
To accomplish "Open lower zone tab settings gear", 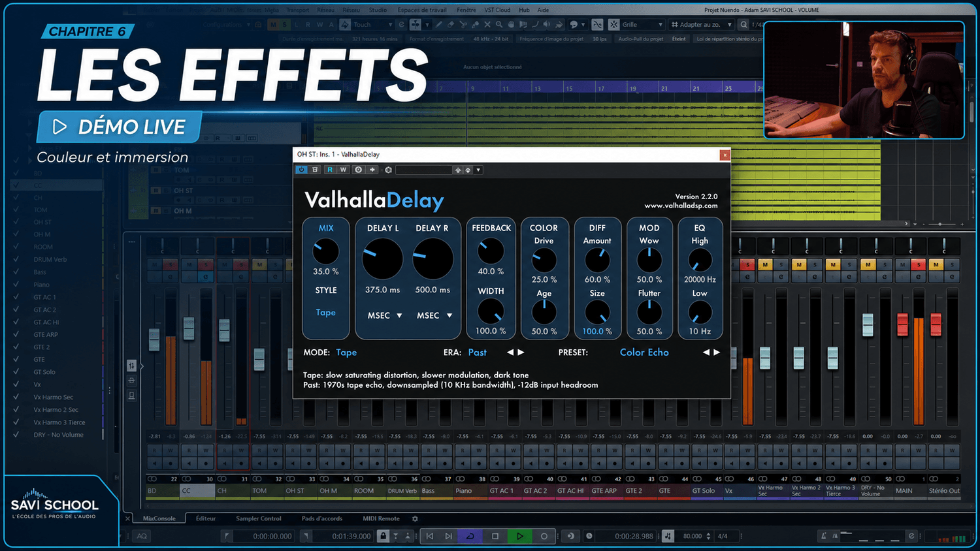I will [x=415, y=518].
